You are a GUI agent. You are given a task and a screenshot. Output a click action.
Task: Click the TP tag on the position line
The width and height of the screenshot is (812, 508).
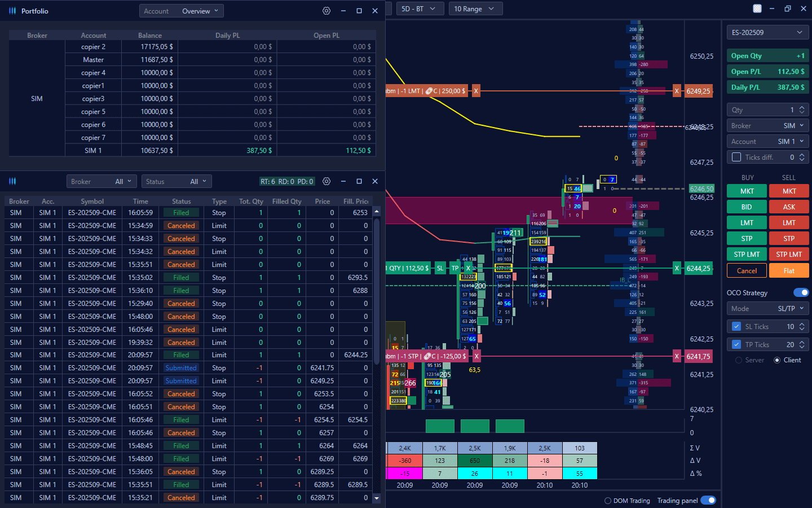(x=455, y=268)
